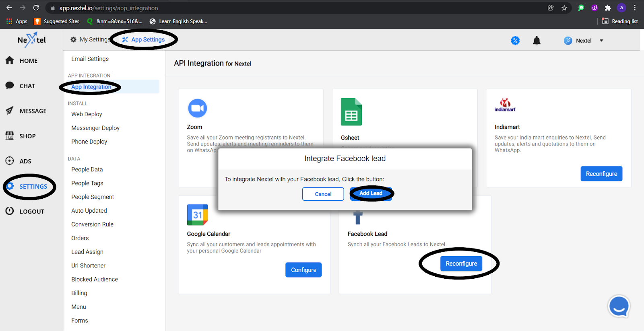This screenshot has width=644, height=331.
Task: Click the Indiamart logo icon
Action: click(505, 105)
